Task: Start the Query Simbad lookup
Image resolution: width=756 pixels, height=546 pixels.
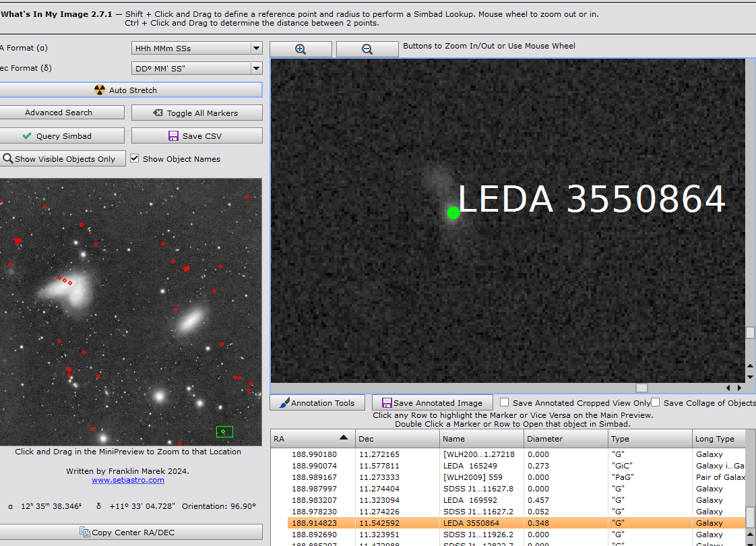Action: 62,136
